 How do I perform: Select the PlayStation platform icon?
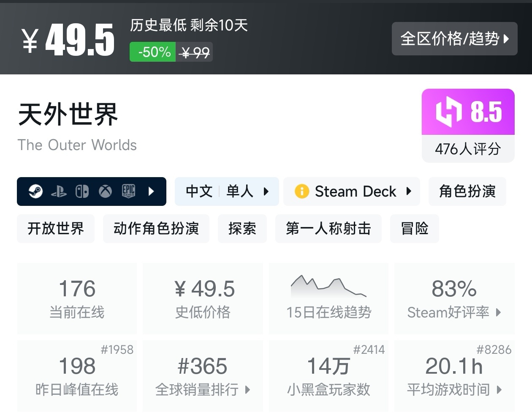[60, 191]
